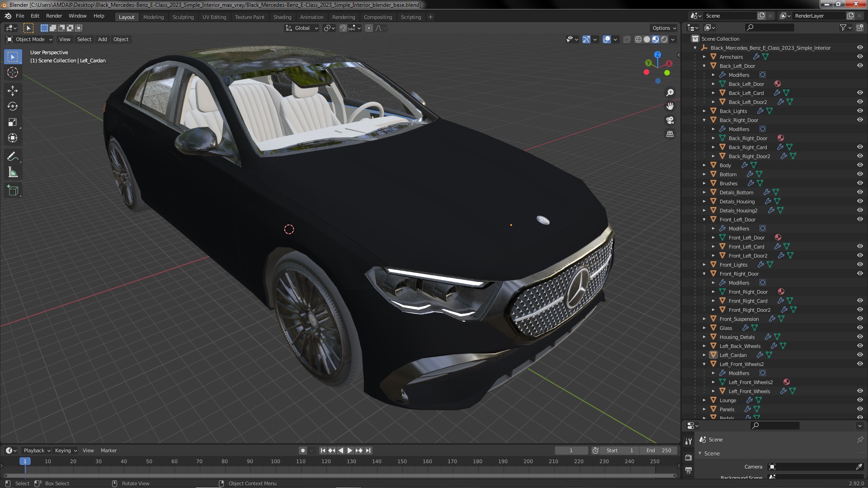Play the animation
The image size is (868, 488).
(350, 450)
